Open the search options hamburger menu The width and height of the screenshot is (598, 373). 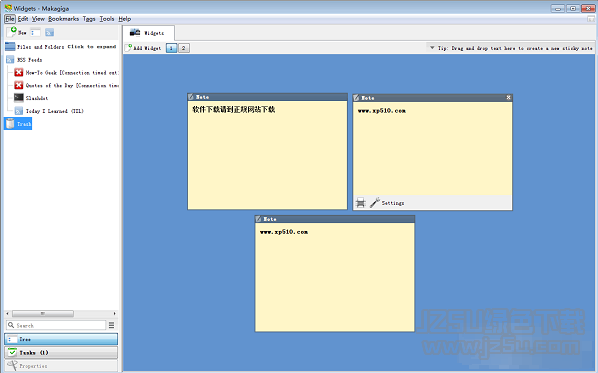pos(111,325)
